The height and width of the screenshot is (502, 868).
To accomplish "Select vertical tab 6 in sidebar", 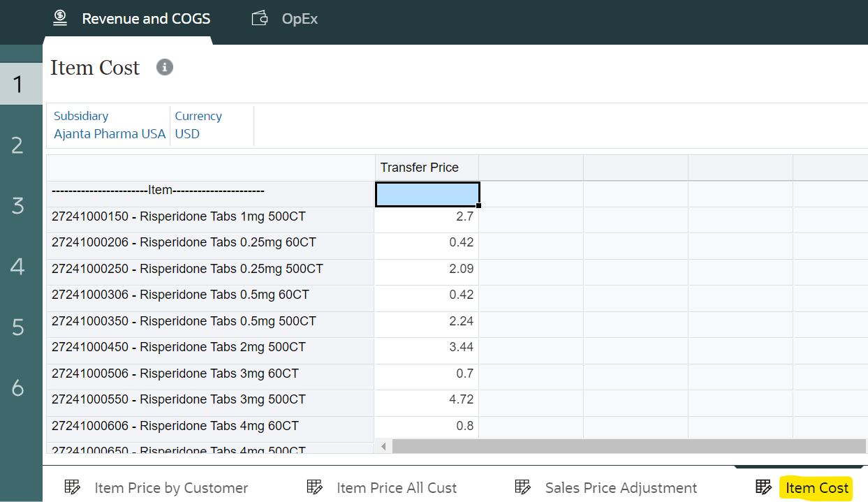I will tap(18, 388).
